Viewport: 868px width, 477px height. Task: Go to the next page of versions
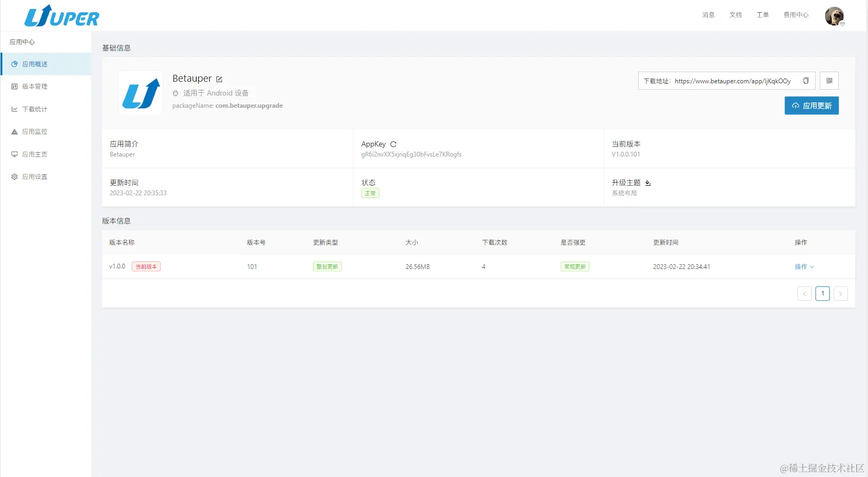click(840, 293)
